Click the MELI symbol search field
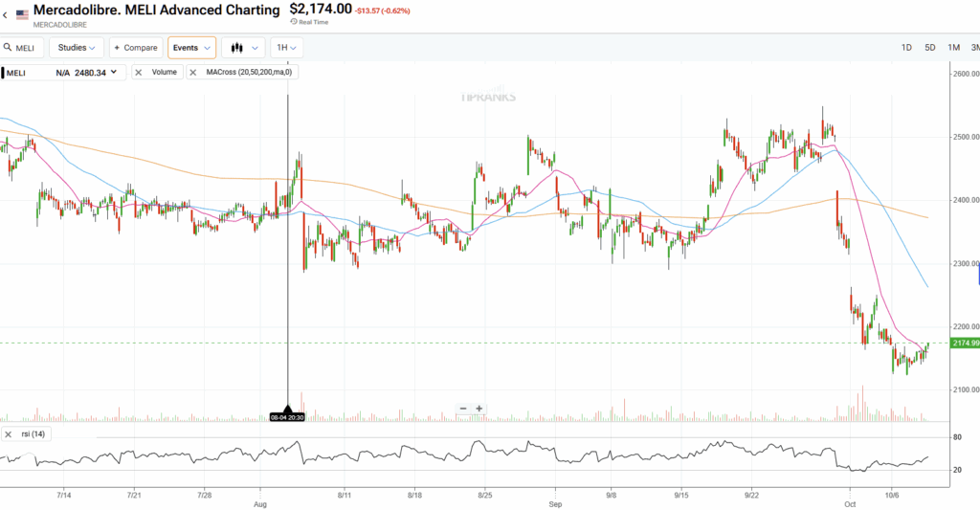 [x=27, y=48]
